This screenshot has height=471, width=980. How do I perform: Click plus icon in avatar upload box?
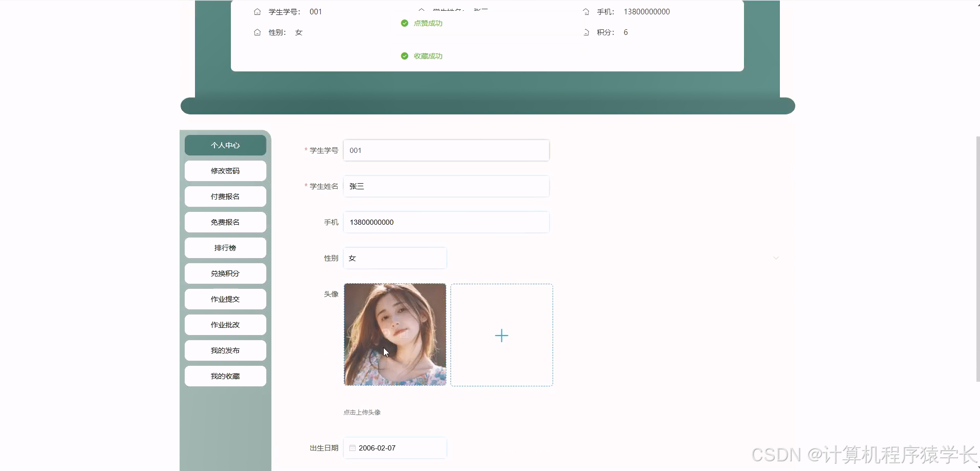(x=501, y=335)
